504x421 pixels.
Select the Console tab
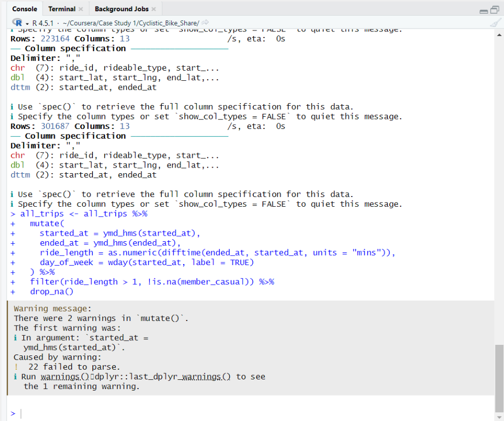[x=24, y=9]
